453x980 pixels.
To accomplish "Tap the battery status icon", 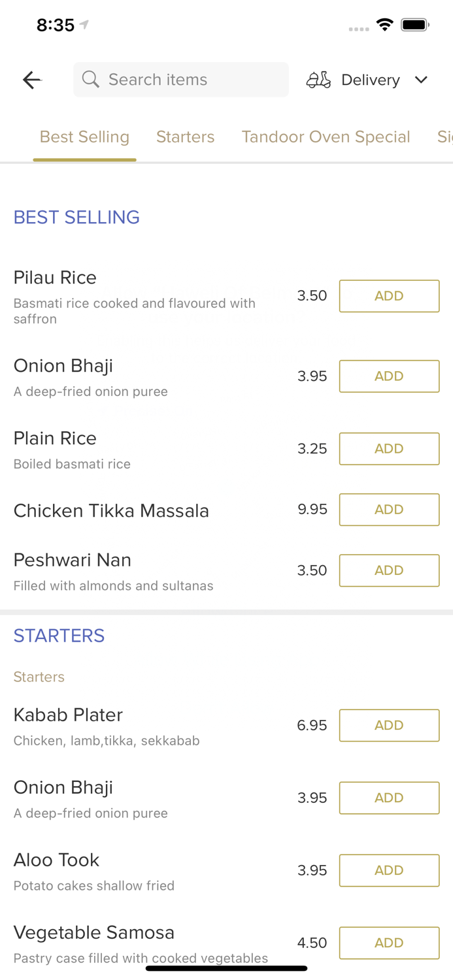I will [x=414, y=25].
